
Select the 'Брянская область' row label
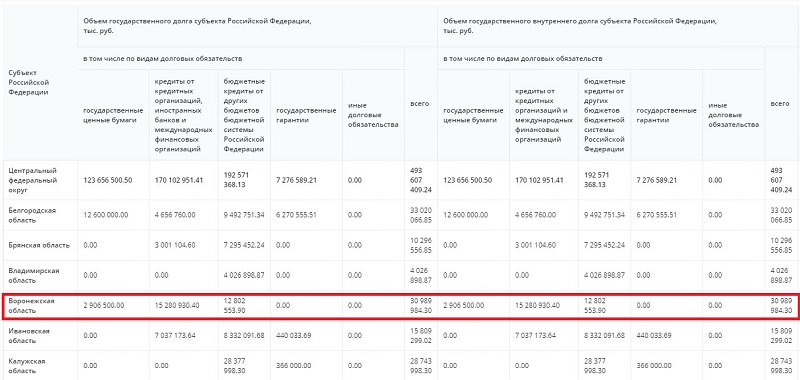[x=39, y=245]
